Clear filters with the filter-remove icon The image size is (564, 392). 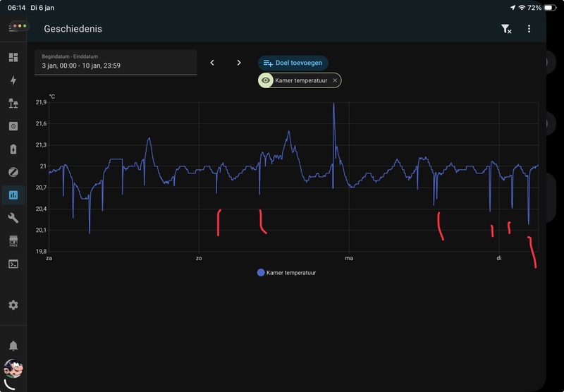tap(505, 29)
